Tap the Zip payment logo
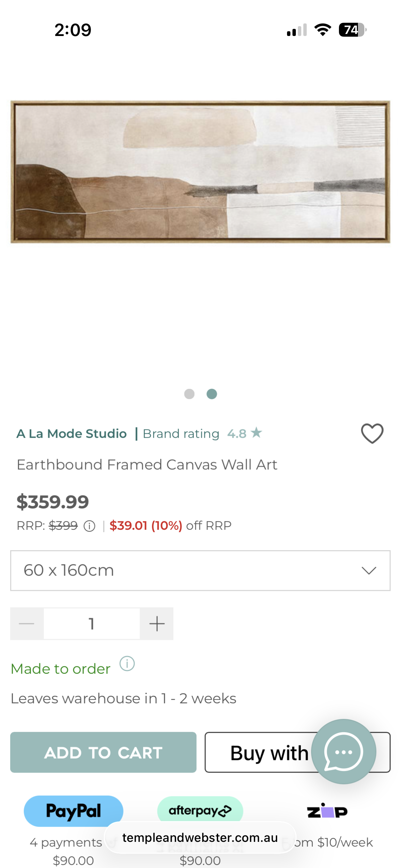Viewport: 400px width, 868px height. [x=327, y=811]
